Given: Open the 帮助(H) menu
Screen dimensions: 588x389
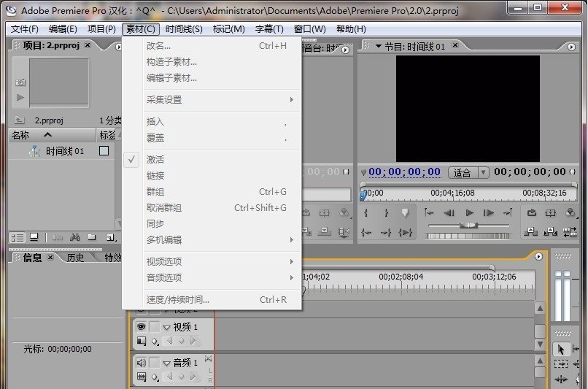Looking at the screenshot, I should point(351,29).
